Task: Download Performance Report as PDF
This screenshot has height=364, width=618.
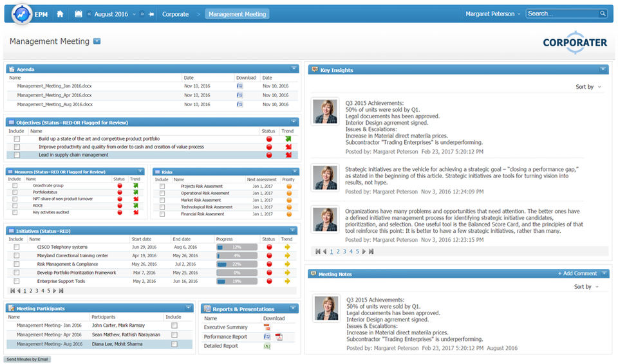Action: coord(279,337)
